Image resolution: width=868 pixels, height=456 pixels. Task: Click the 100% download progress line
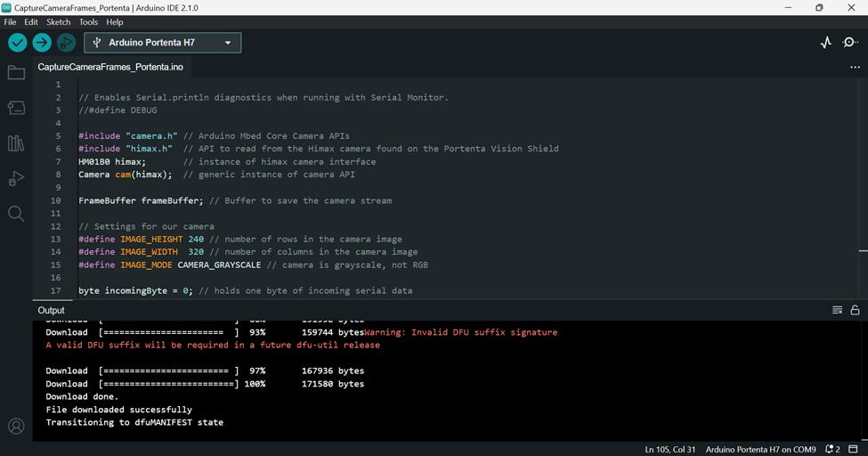205,384
